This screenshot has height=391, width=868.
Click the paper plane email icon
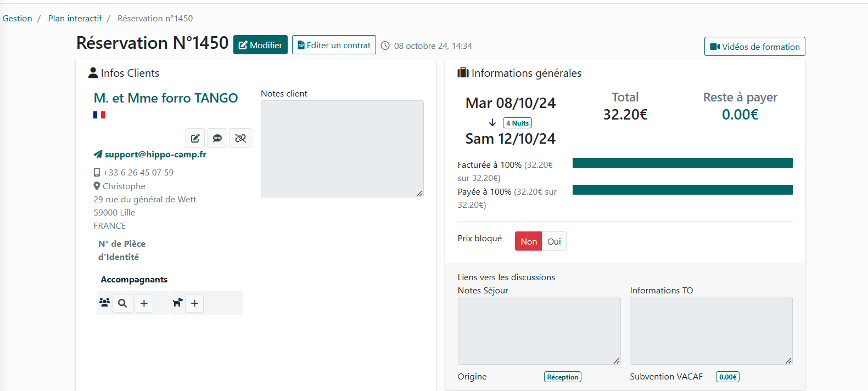tap(98, 155)
